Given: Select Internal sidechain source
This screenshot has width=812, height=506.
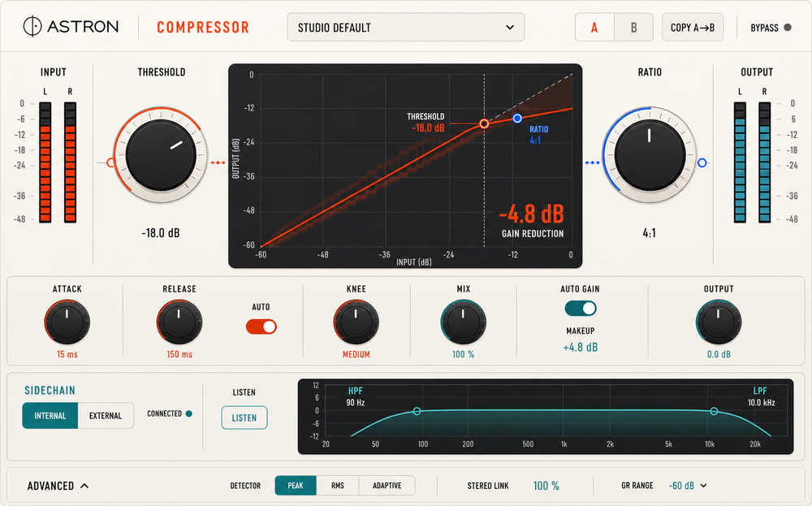Looking at the screenshot, I should tap(50, 416).
